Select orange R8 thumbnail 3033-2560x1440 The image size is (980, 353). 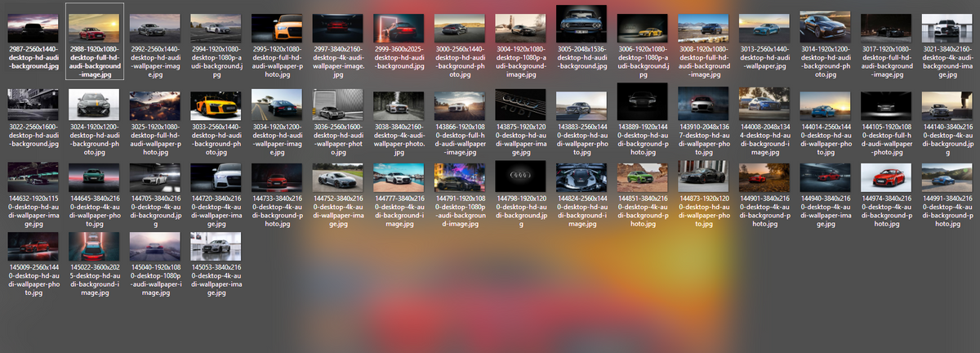click(x=216, y=106)
